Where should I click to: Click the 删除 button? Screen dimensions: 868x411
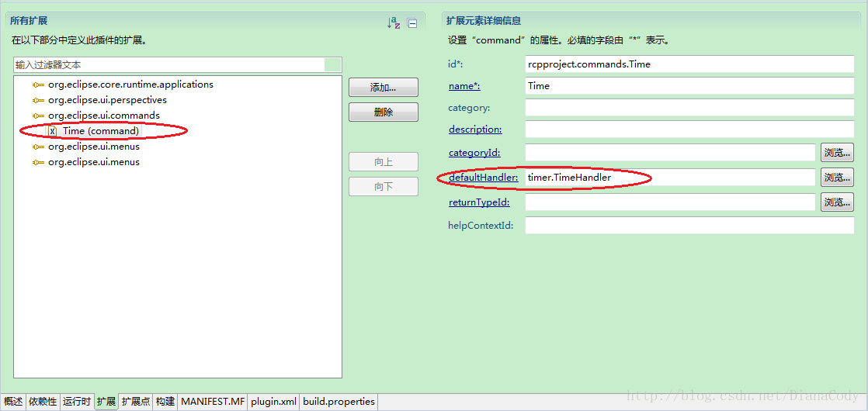tap(383, 112)
